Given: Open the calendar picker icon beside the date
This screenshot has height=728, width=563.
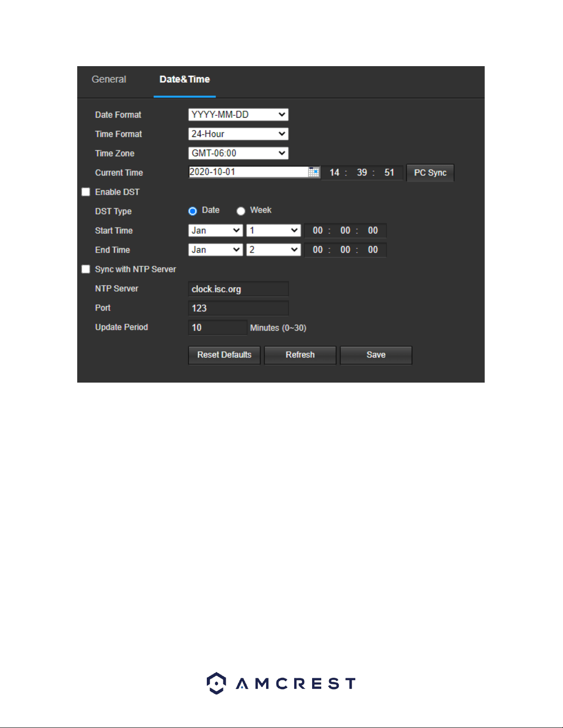Looking at the screenshot, I should click(x=313, y=172).
